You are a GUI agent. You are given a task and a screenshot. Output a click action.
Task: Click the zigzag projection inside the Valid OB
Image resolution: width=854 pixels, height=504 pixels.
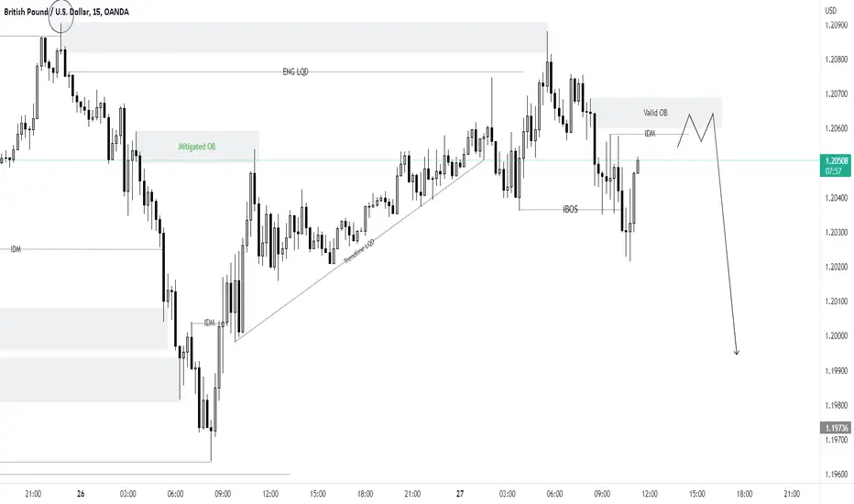click(695, 130)
